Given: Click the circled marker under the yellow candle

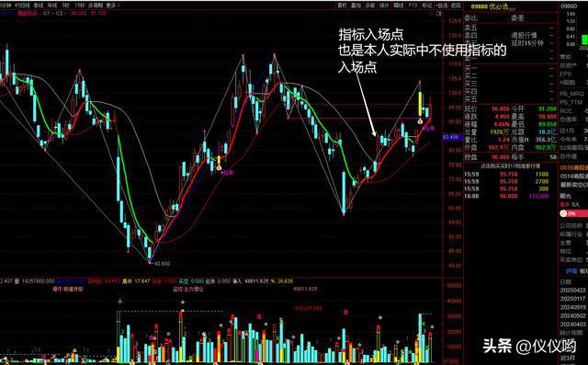Looking at the screenshot, I should click(420, 121).
